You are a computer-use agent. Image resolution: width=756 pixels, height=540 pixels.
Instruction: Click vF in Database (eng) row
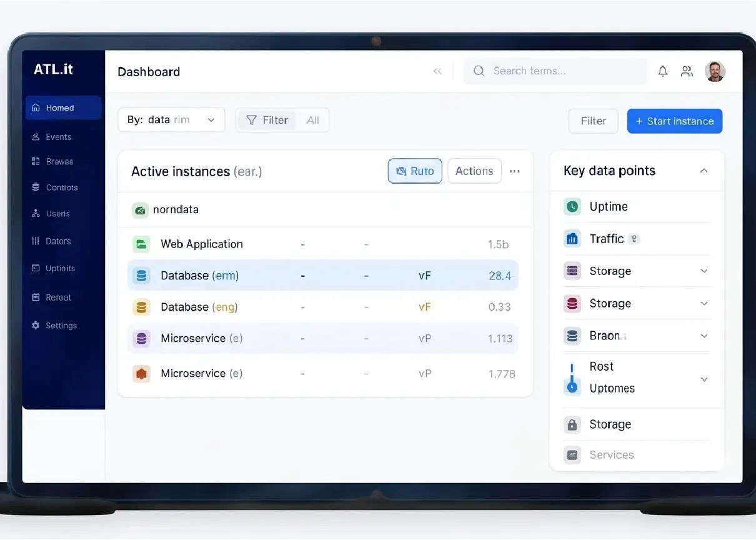(x=425, y=307)
